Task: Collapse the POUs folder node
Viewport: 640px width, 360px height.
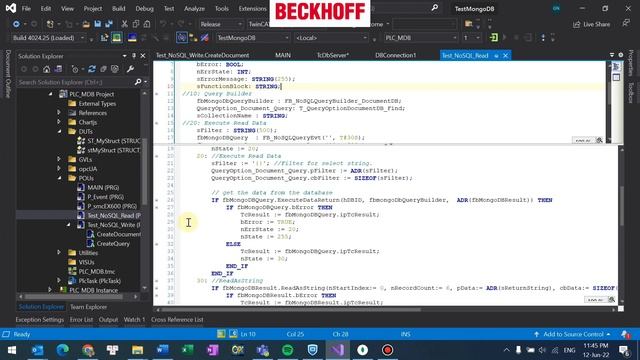Action: click(59, 178)
